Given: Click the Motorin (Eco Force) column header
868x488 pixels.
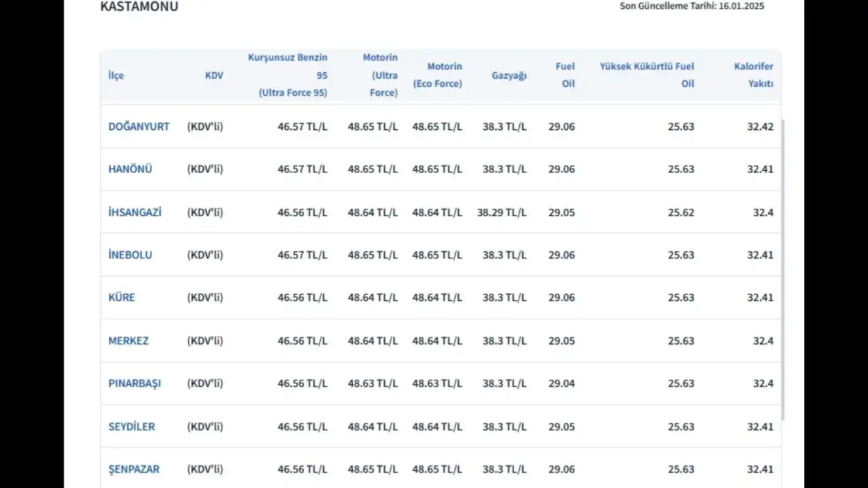Looking at the screenshot, I should pyautogui.click(x=437, y=75).
